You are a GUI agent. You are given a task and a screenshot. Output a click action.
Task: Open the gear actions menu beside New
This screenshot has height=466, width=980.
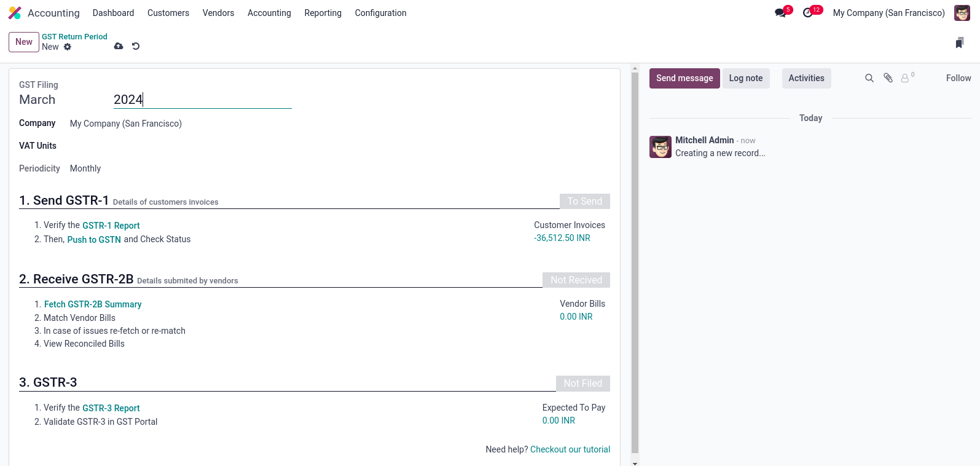coord(68,47)
